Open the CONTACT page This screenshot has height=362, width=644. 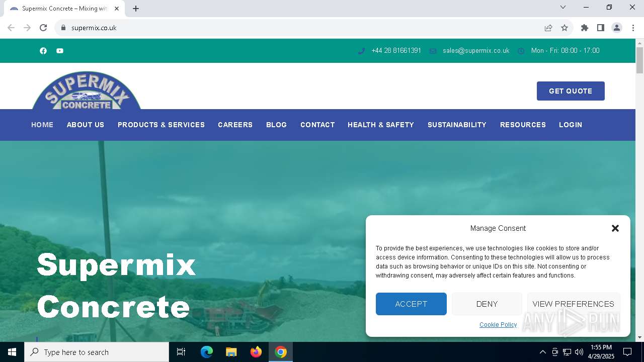pyautogui.click(x=317, y=125)
